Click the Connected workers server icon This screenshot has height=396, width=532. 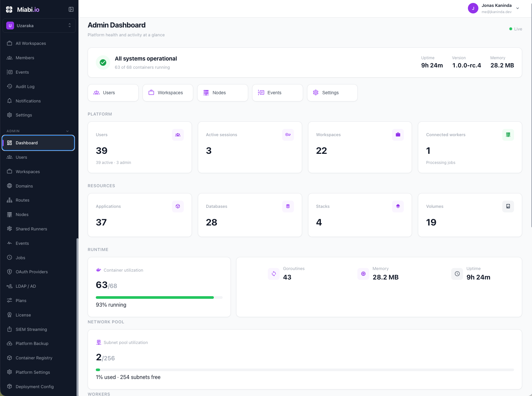[508, 135]
